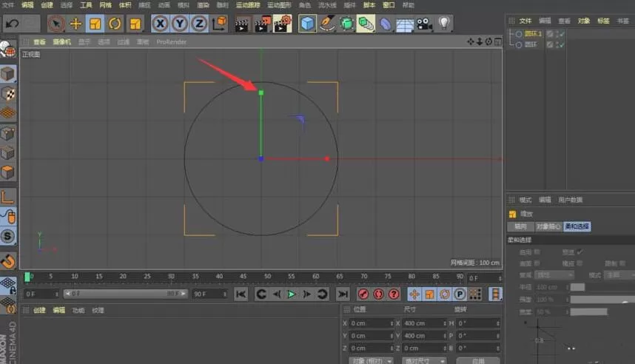Go to end of timeline
635x364 pixels.
pos(343,294)
